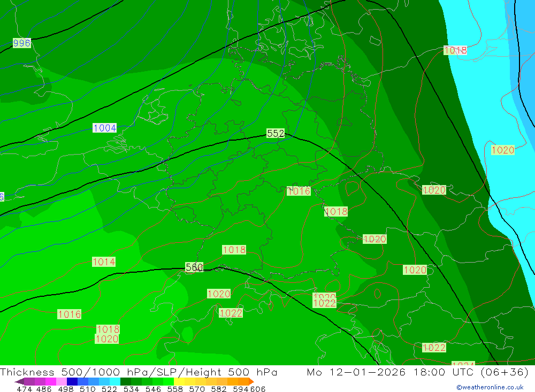Click the 560 height contour label
The width and height of the screenshot is (535, 392).
coord(194,267)
